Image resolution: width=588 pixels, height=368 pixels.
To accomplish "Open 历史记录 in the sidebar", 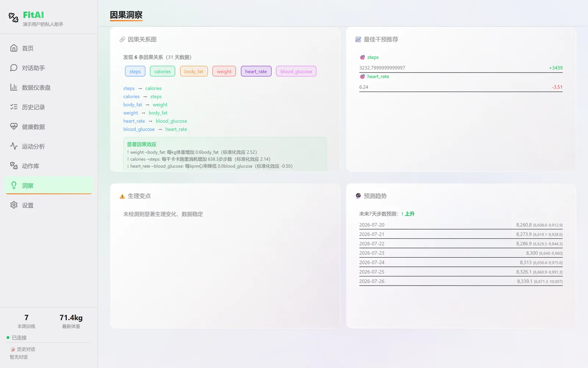I will pos(49,107).
